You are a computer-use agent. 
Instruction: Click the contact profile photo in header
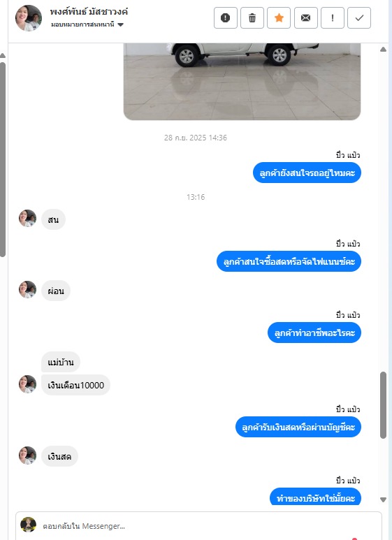point(29,18)
